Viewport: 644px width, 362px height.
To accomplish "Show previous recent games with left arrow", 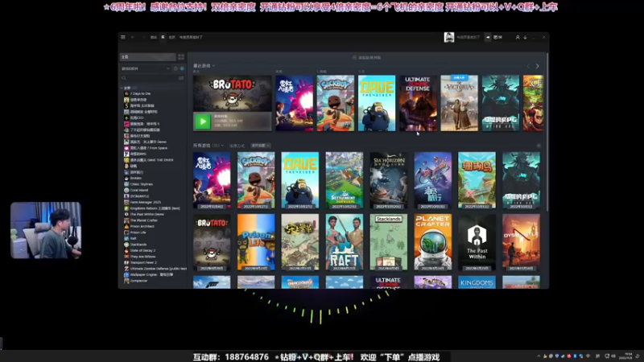I will click(528, 66).
